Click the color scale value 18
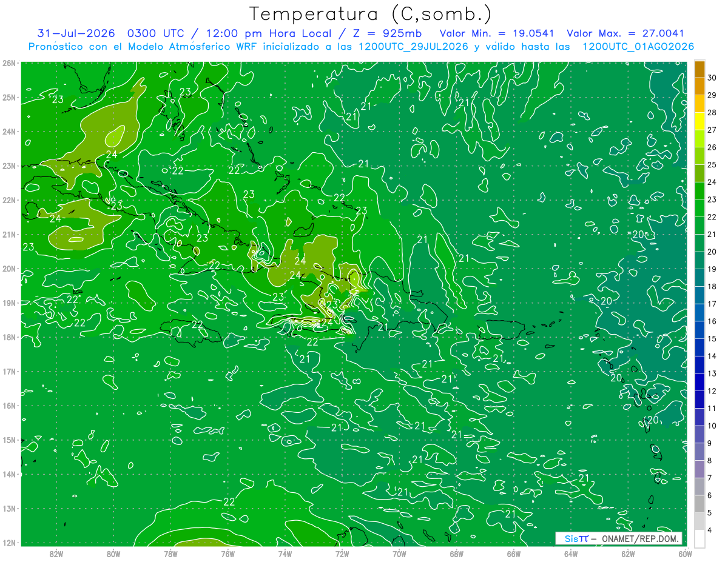Screen dimensions: 728x562 pos(712,286)
